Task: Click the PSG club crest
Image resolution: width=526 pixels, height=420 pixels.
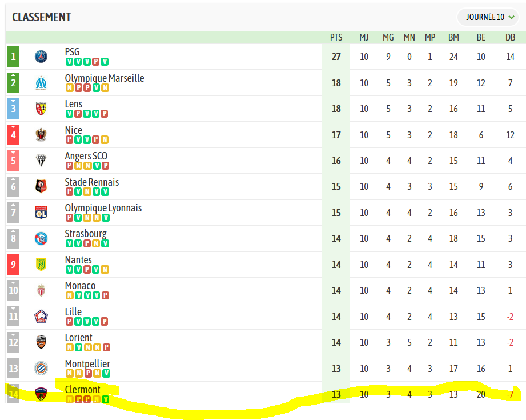Action: click(41, 57)
